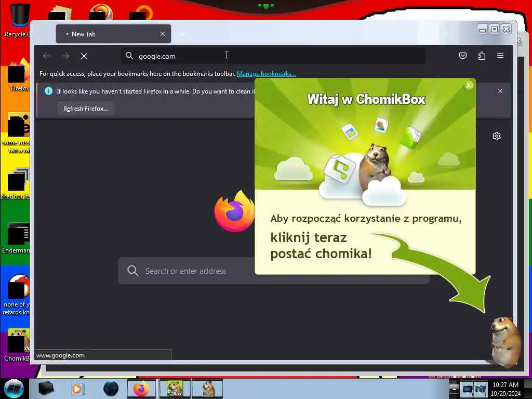532x399 pixels.
Task: Open the Enderman desktop icon
Action: pyautogui.click(x=16, y=238)
